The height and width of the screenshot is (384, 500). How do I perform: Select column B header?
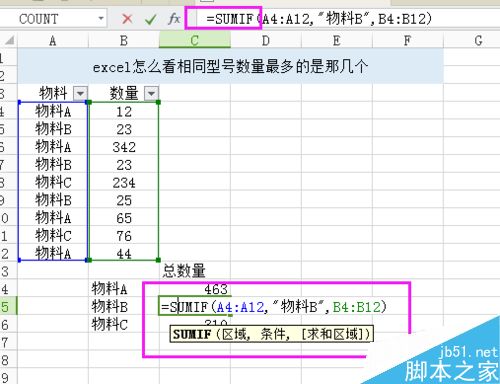point(124,40)
